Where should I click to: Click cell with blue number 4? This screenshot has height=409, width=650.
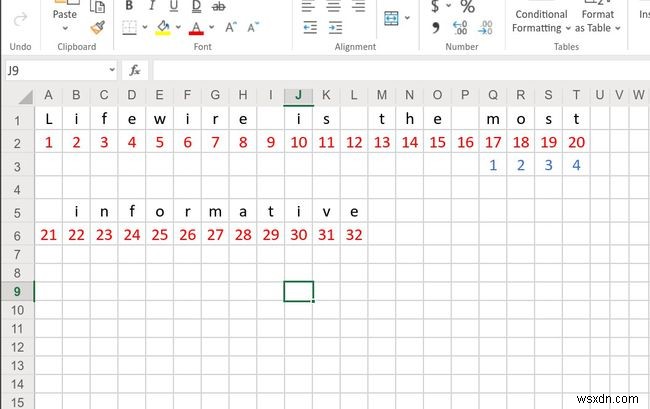(576, 165)
